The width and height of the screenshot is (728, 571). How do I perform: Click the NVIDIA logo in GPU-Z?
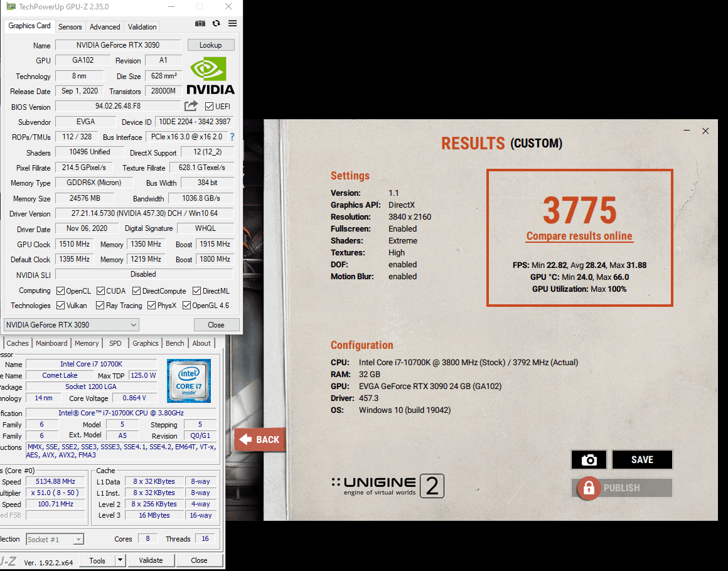click(210, 76)
